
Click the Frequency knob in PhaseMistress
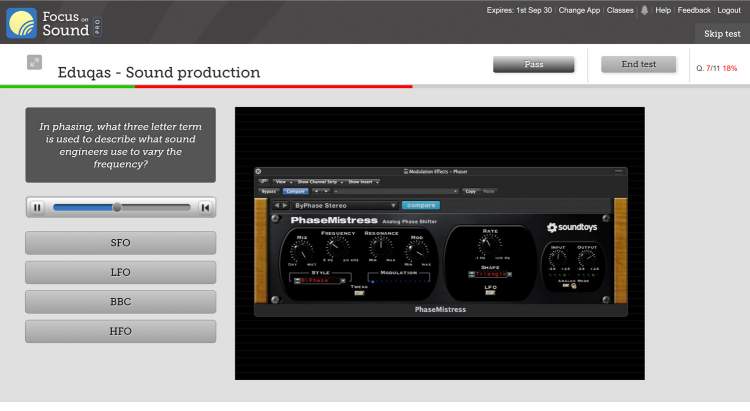[x=337, y=247]
